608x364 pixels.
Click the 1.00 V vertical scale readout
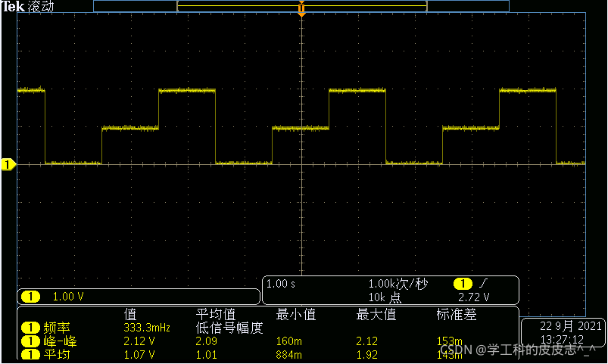[x=68, y=297]
